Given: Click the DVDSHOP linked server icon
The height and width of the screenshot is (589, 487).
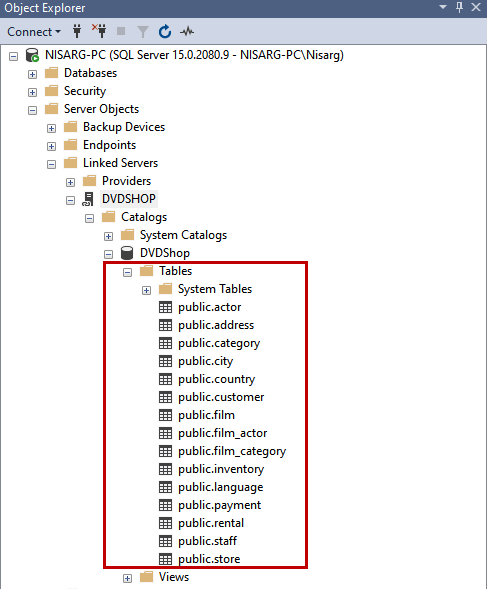Looking at the screenshot, I should [x=88, y=199].
